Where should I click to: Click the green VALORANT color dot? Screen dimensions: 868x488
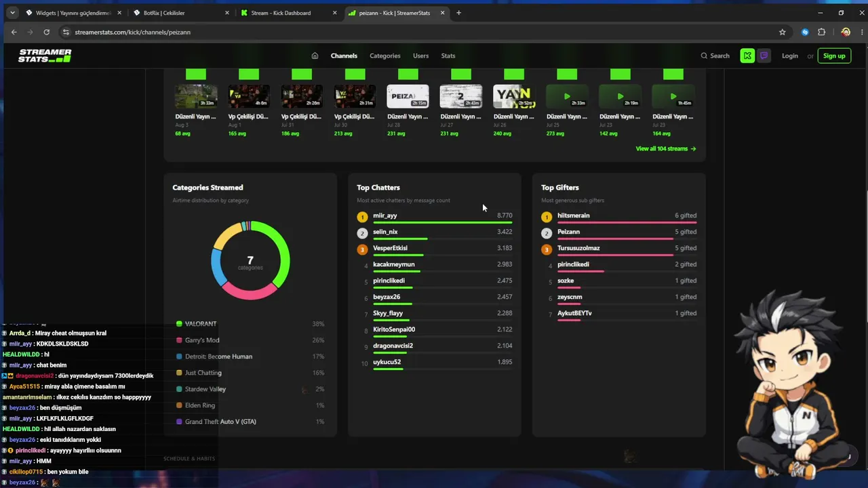(x=179, y=324)
